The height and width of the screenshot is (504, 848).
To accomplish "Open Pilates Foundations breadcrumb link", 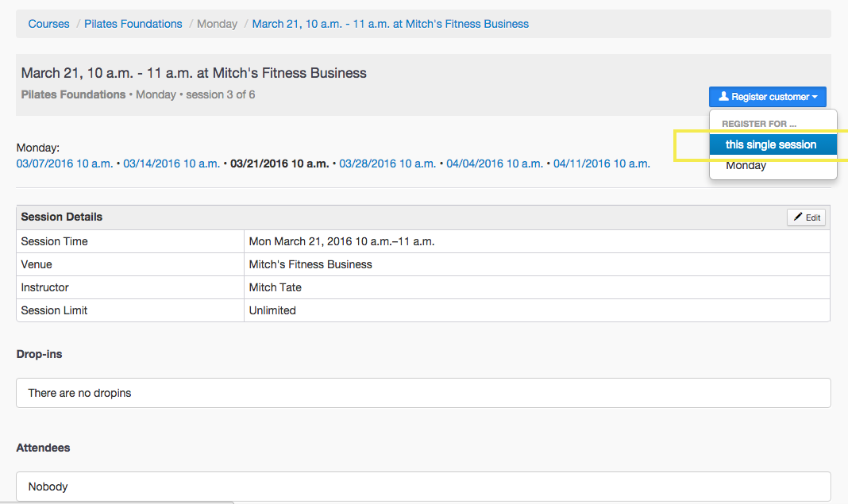I will click(133, 24).
